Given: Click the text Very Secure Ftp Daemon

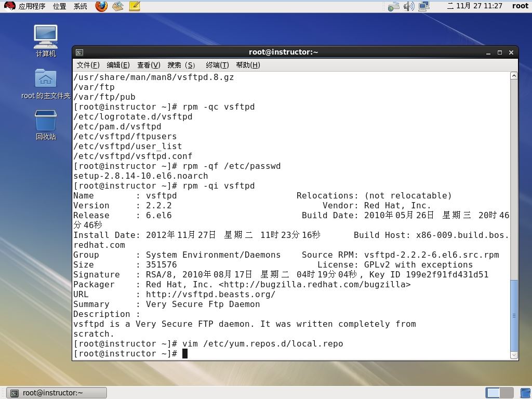Looking at the screenshot, I should [203, 304].
